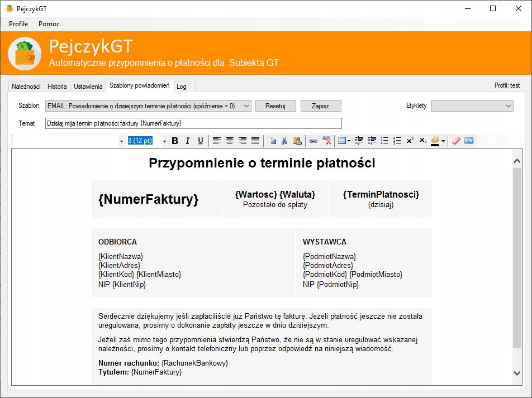Click the NIP {PodmiotNip} line
Screen dimensions: 532x398
(x=331, y=285)
